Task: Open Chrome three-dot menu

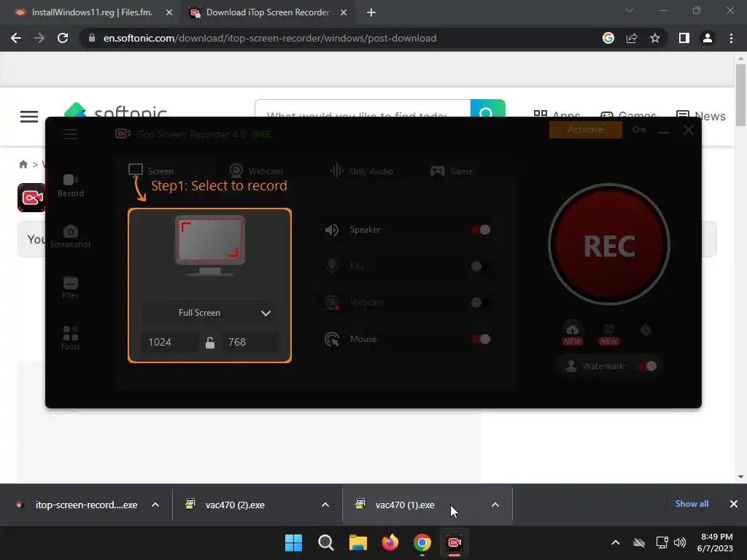Action: pyautogui.click(x=731, y=38)
